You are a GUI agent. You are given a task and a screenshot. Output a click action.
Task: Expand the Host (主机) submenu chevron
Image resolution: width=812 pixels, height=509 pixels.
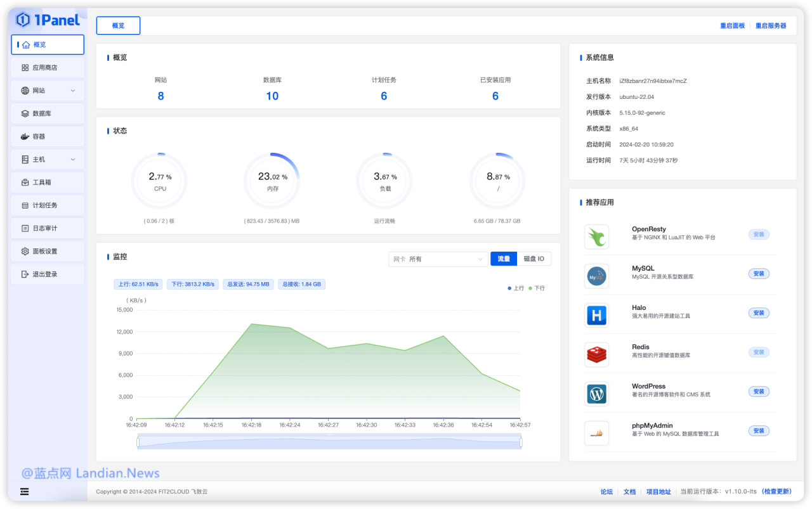[x=73, y=160]
